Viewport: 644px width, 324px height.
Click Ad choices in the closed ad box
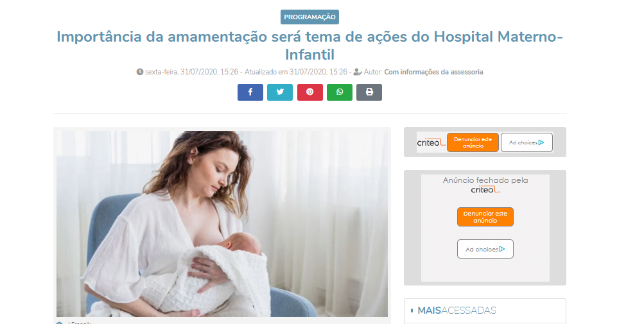[x=485, y=250]
